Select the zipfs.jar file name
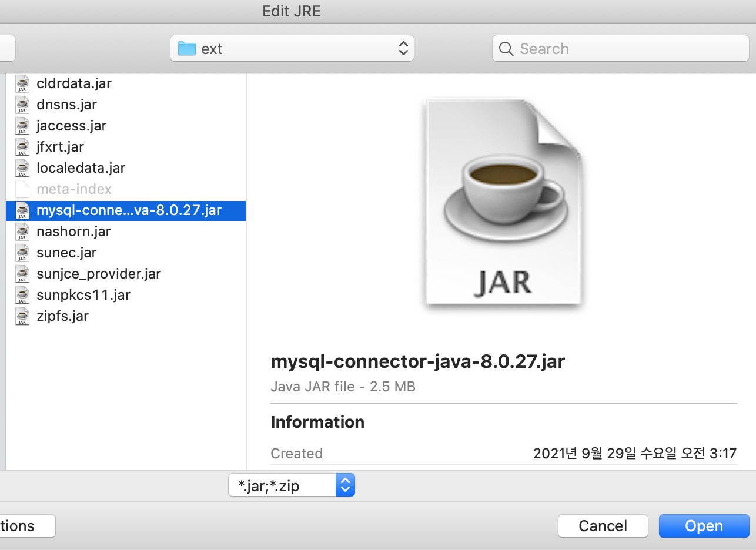This screenshot has width=756, height=550. coord(62,316)
